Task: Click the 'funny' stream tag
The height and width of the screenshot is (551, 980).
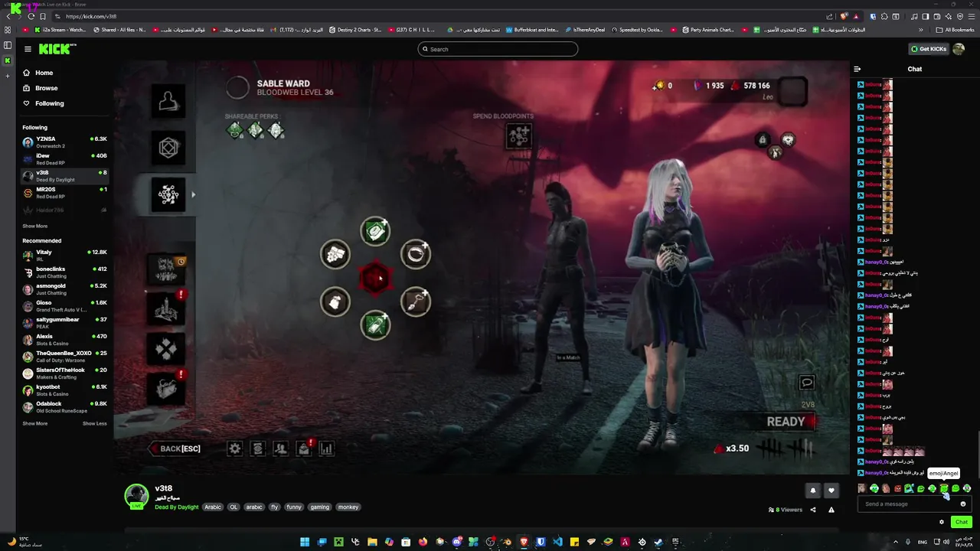Action: (294, 507)
